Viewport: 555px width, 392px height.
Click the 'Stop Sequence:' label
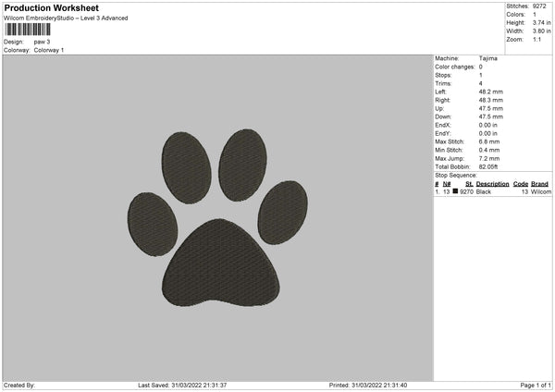(x=455, y=174)
